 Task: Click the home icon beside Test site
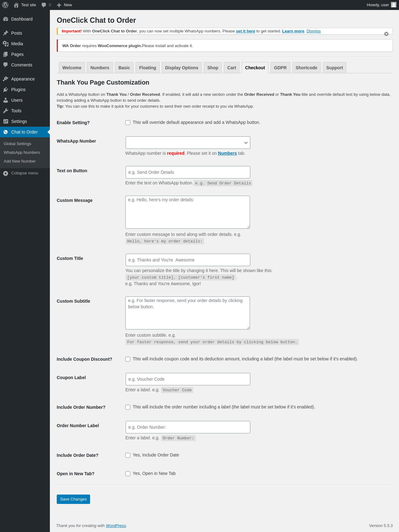(x=16, y=5)
